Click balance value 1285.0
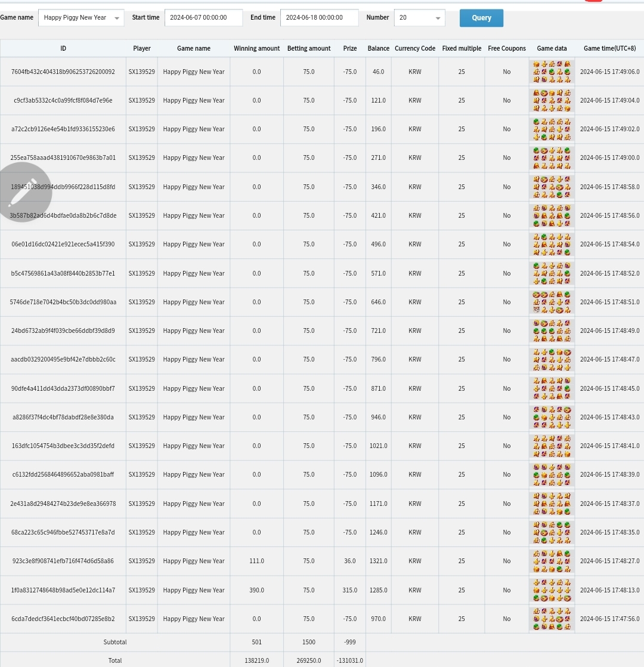The height and width of the screenshot is (667, 644). [x=378, y=591]
